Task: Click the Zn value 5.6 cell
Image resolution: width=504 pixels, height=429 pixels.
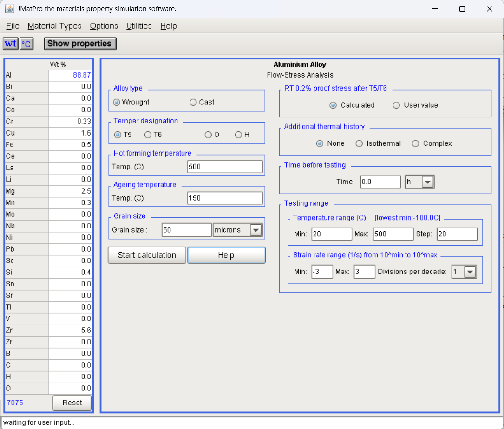Action: click(70, 331)
